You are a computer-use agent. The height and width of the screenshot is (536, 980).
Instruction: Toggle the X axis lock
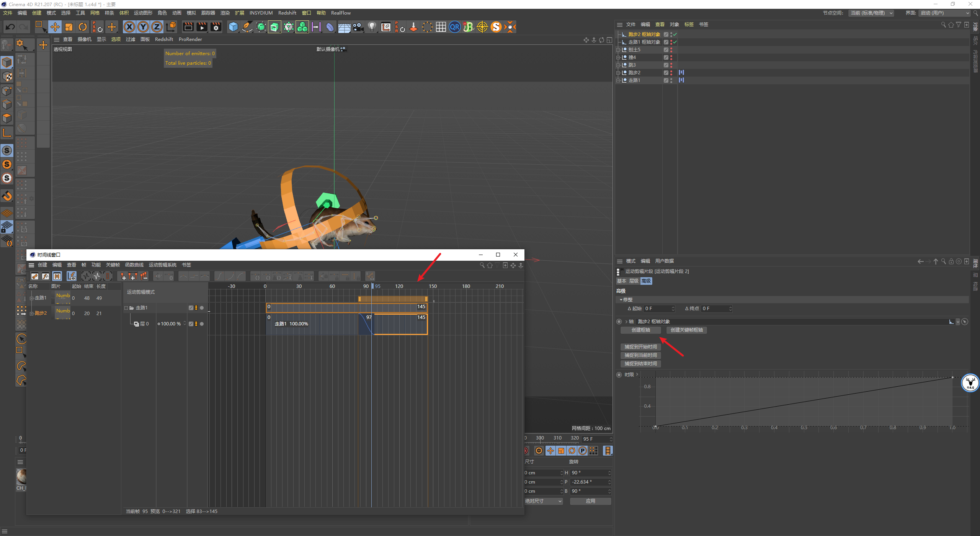[x=129, y=27]
